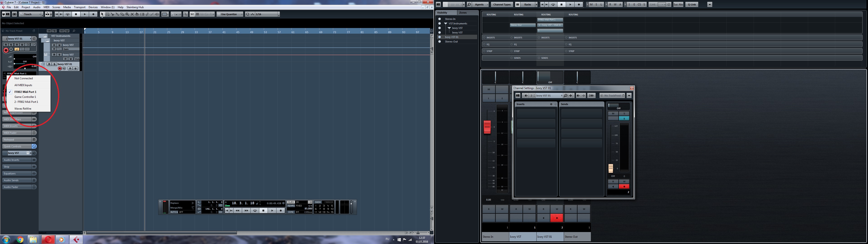868x244 pixels.
Task: Click the Q-Link button
Action: pyautogui.click(x=692, y=4)
